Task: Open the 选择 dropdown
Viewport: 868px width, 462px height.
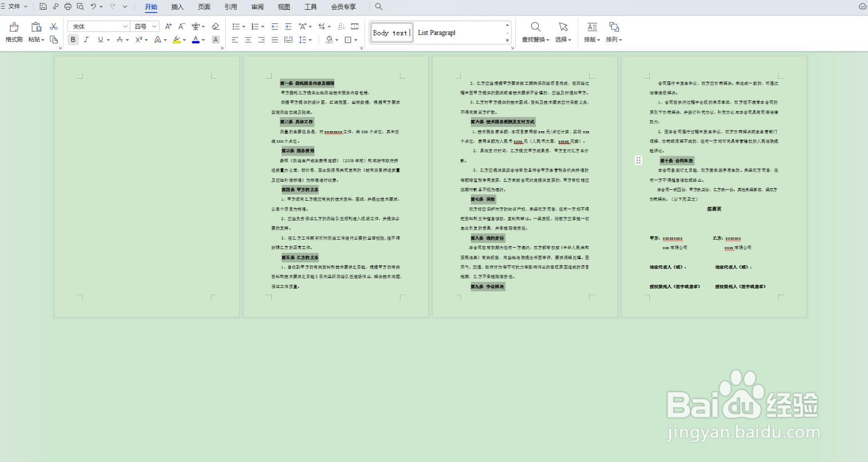Action: coord(563,40)
